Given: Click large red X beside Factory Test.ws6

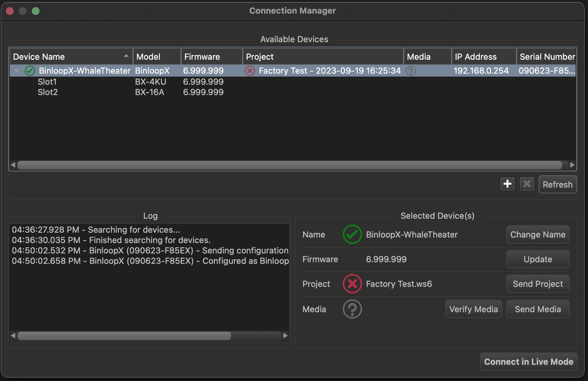Looking at the screenshot, I should tap(352, 284).
